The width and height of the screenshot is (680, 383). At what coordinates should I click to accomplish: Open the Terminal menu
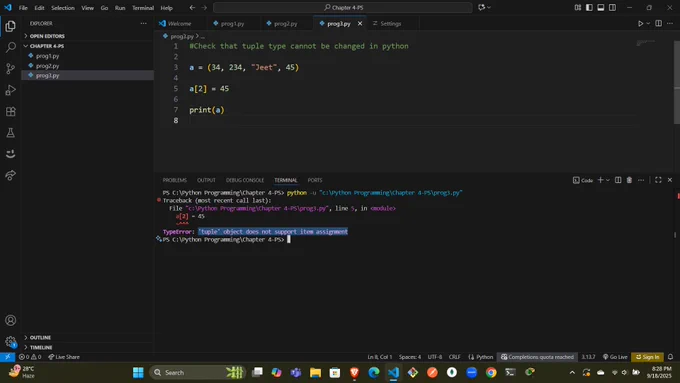(143, 8)
